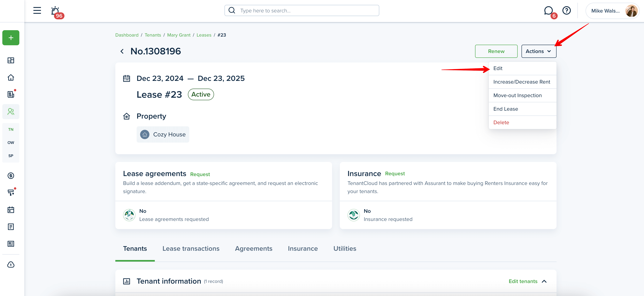
Task: Open the accounting dollar icon in sidebar
Action: coord(11,176)
